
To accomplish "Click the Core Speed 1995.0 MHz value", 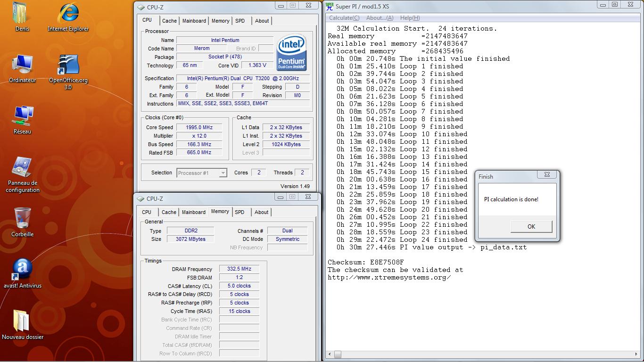I will 199,127.
